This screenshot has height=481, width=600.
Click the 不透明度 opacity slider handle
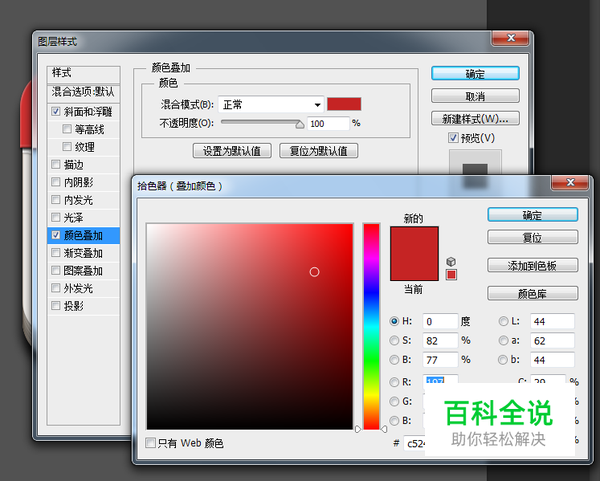coord(300,124)
